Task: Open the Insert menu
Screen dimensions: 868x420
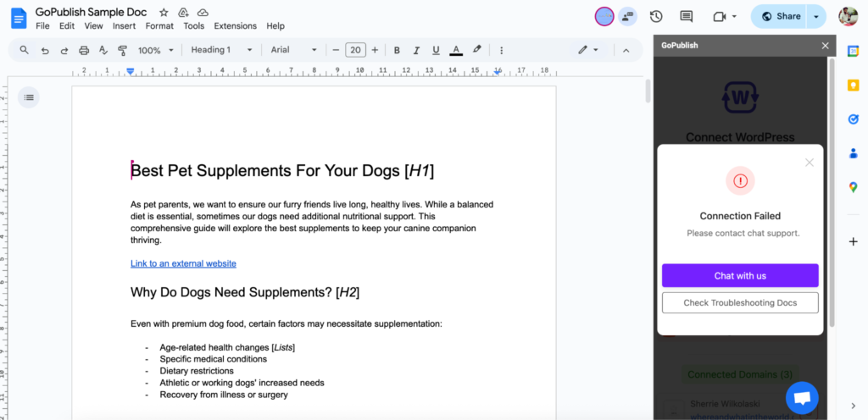Action: click(x=124, y=26)
